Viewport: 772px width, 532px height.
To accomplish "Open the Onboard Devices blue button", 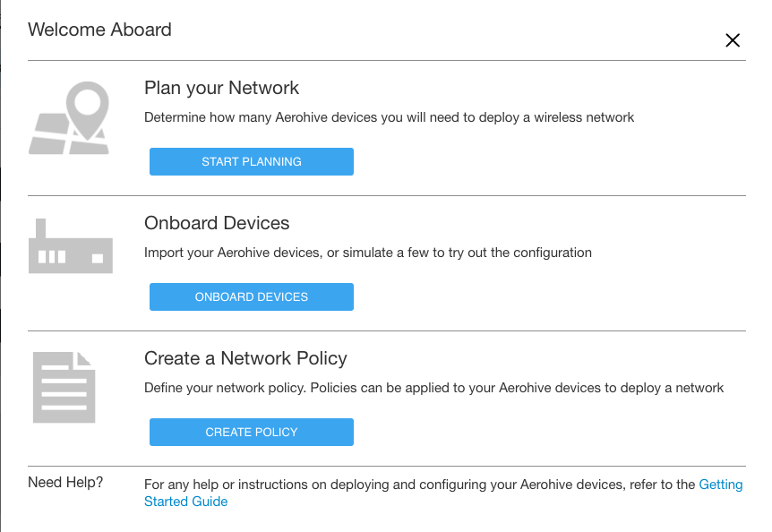I will [251, 296].
